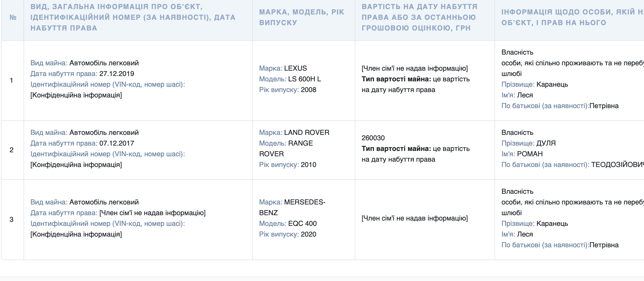The image size is (644, 281).
Task: Click the model 'LS 600H L' text
Action: (304, 79)
